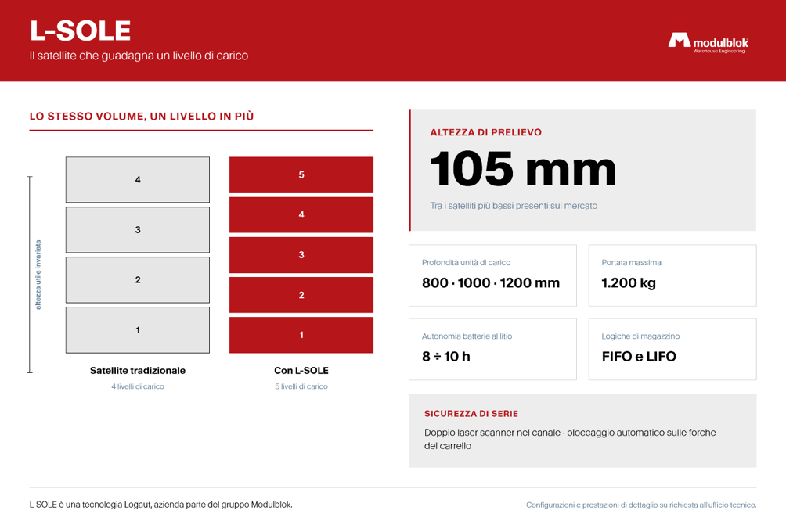Screen dimensions: 786x532
Task: Select gray level 4 block of traditional satellite
Action: (x=138, y=180)
